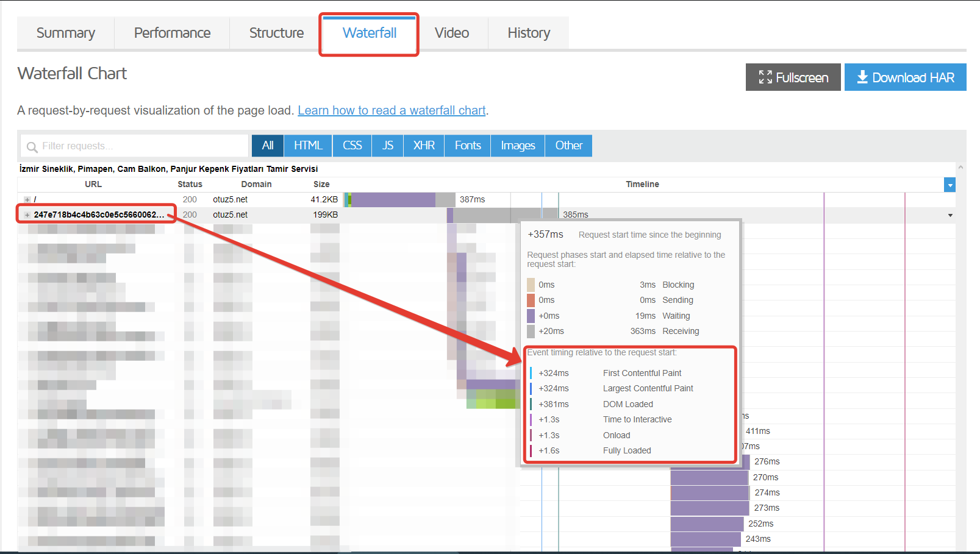Open the Performance tab
The width and height of the screenshot is (980, 554).
click(173, 33)
